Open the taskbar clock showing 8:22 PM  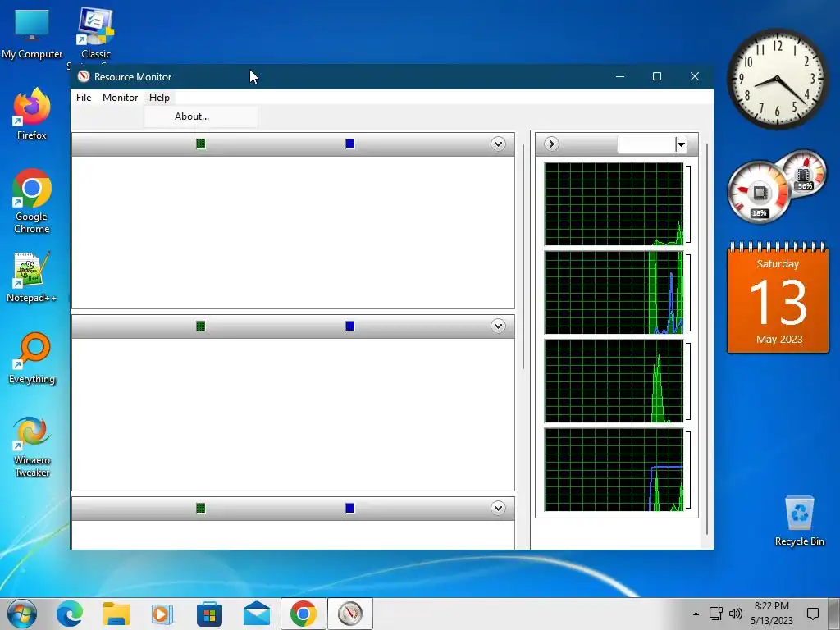point(771,614)
